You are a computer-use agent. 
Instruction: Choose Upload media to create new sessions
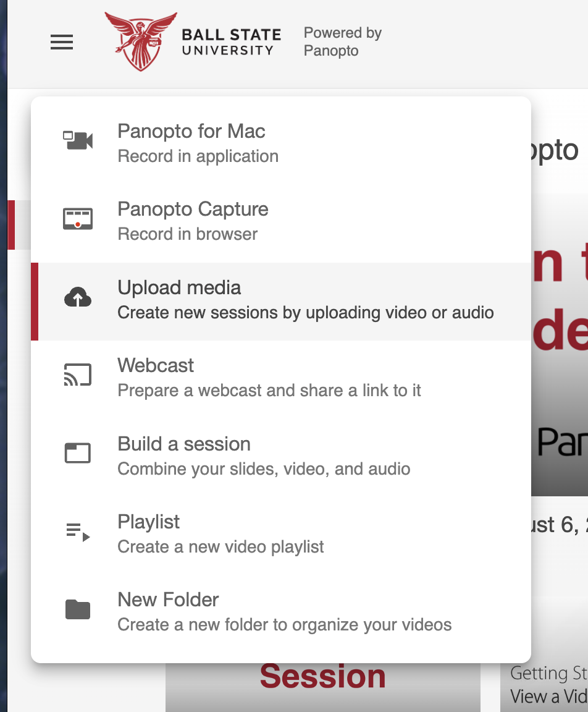(179, 287)
